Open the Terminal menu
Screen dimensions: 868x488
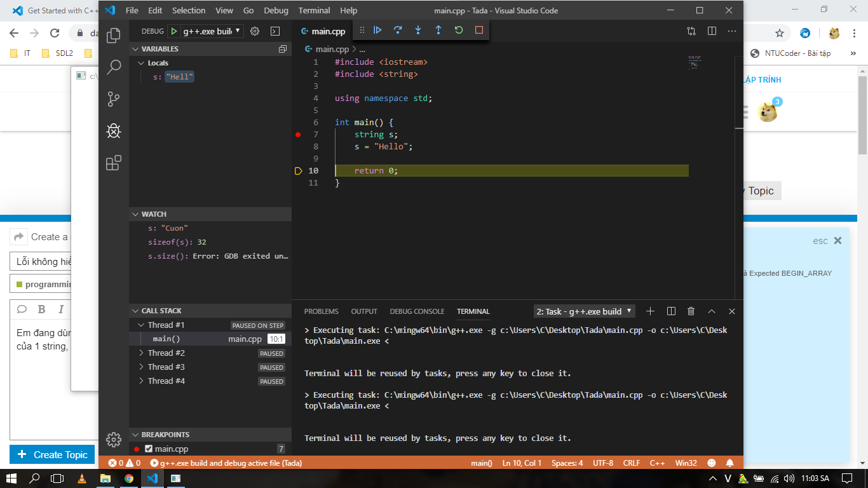click(x=314, y=10)
